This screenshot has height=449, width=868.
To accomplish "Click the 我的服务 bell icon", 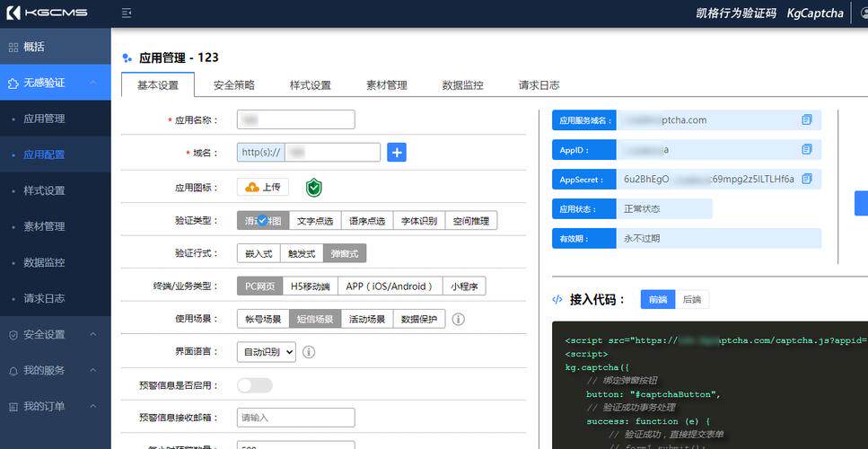I will (x=13, y=370).
